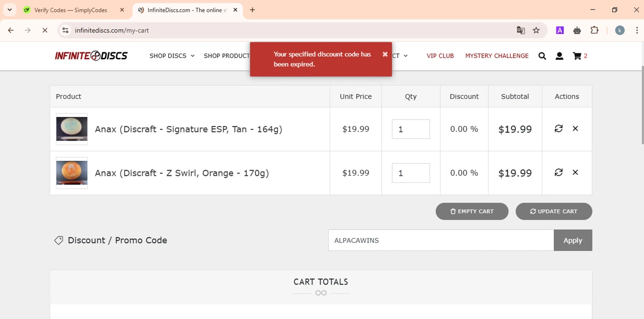Go to Mystery Challenge page
Screen dimensions: 644x319
tap(497, 56)
